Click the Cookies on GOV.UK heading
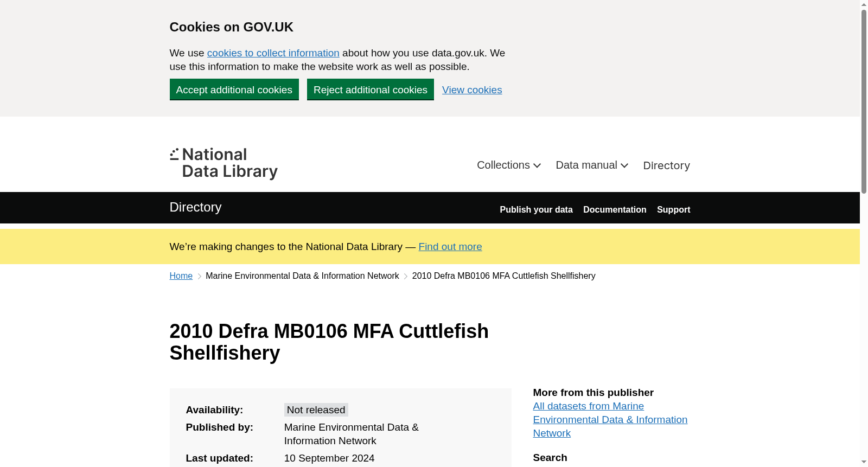Screen dimensions: 868x467 231,27
